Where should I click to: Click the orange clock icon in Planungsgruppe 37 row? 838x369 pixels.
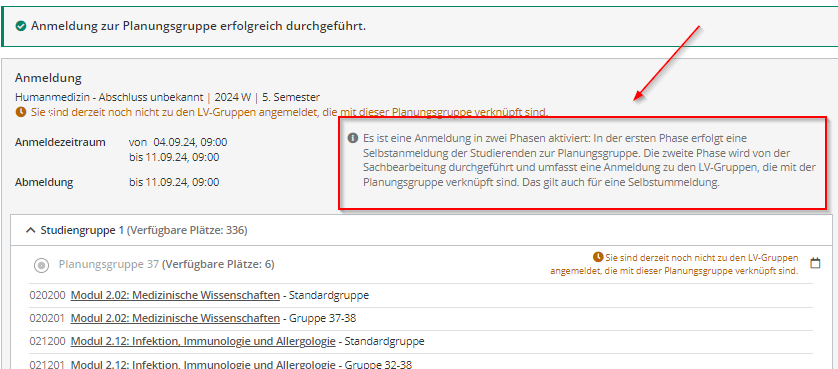pos(598,257)
